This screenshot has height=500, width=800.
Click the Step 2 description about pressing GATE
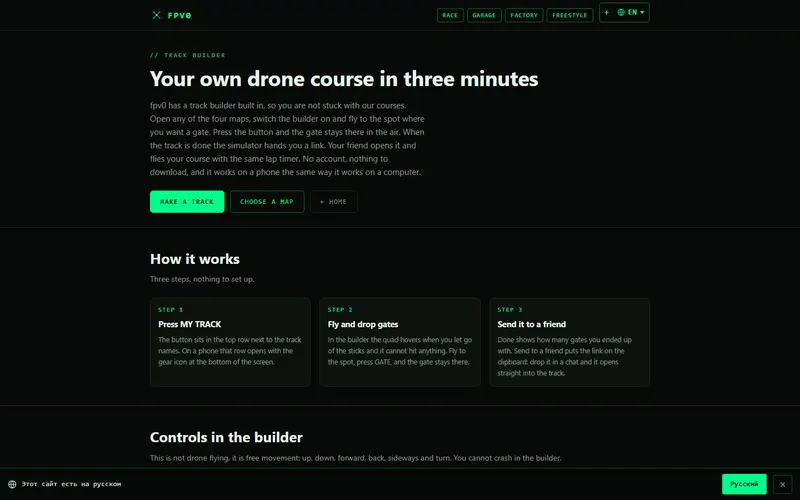(400, 351)
